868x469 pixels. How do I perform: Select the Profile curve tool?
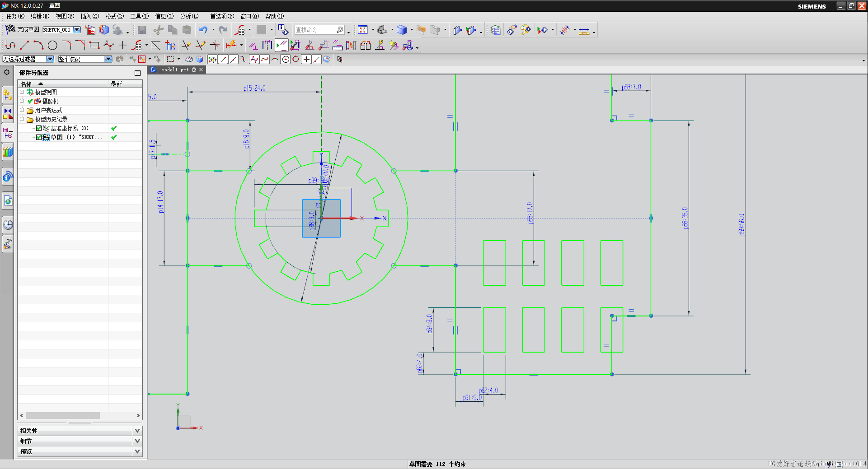(10, 45)
